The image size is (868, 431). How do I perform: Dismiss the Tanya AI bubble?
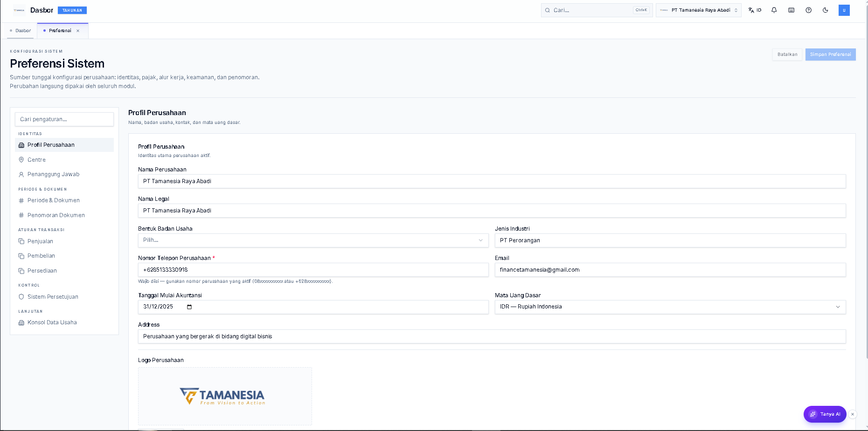click(x=853, y=414)
